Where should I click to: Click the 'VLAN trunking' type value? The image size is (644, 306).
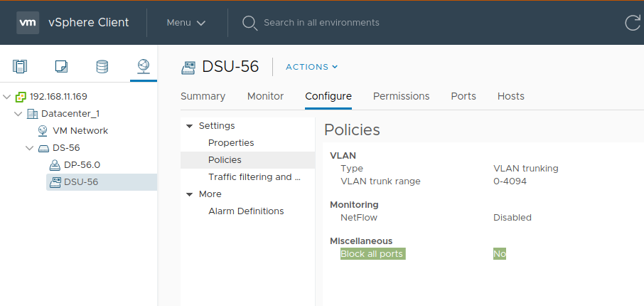point(526,168)
